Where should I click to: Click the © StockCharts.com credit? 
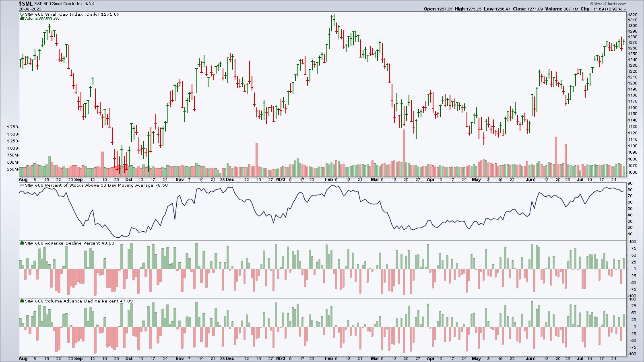[607, 3]
